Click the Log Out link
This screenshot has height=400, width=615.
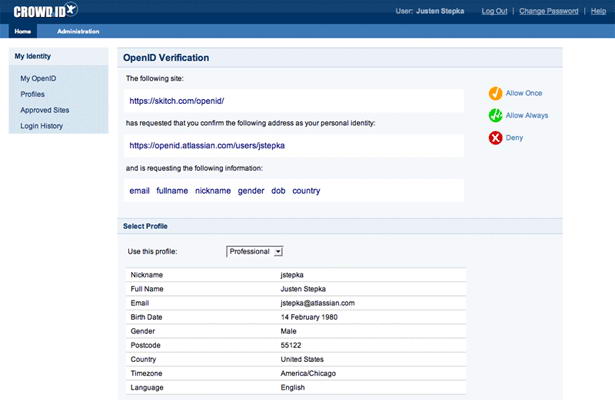pyautogui.click(x=494, y=11)
